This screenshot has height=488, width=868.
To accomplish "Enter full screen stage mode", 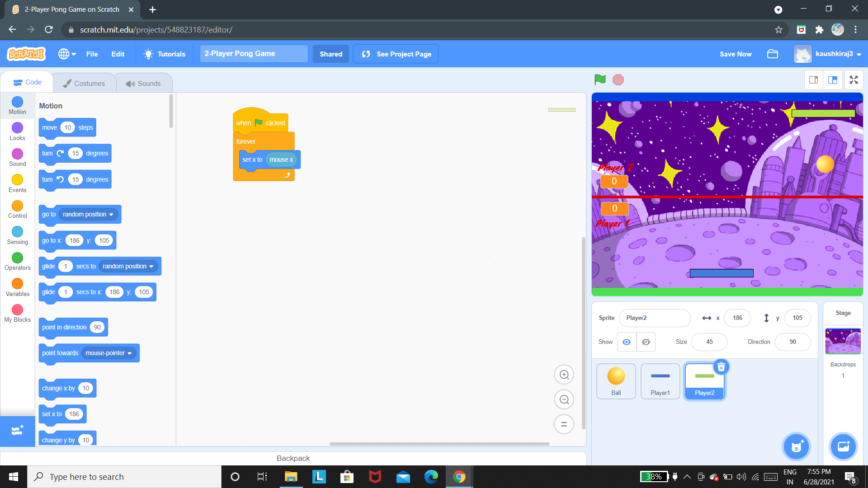I will pyautogui.click(x=854, y=80).
